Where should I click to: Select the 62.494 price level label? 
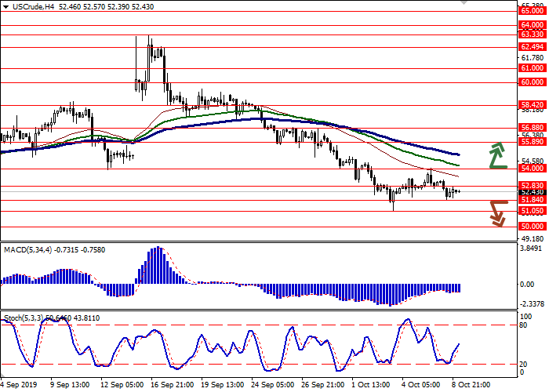[x=532, y=46]
